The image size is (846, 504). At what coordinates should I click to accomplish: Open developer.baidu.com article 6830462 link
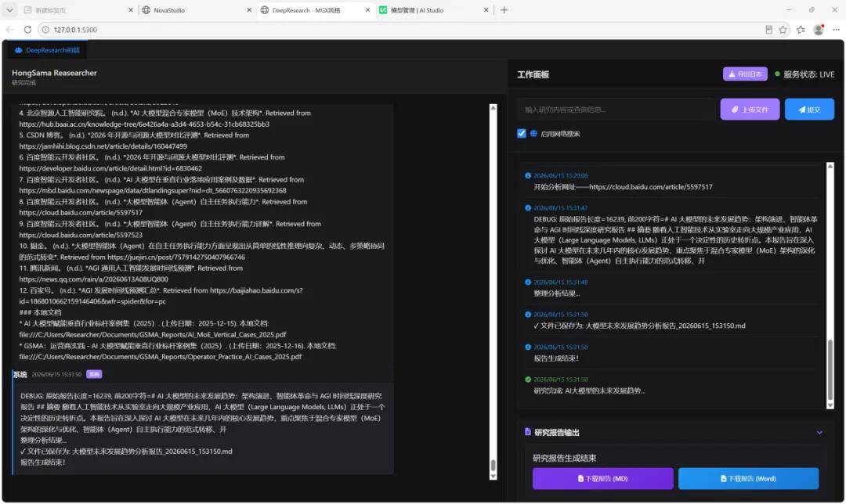[x=110, y=168]
